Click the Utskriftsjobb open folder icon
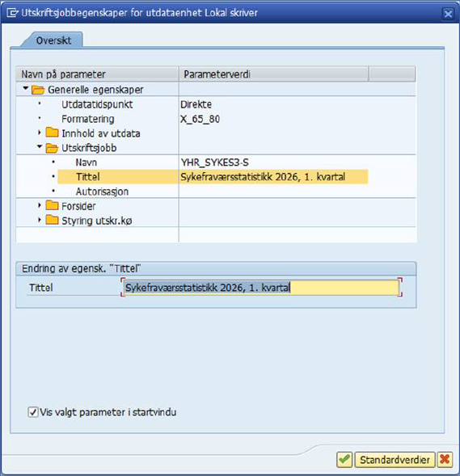 (52, 148)
